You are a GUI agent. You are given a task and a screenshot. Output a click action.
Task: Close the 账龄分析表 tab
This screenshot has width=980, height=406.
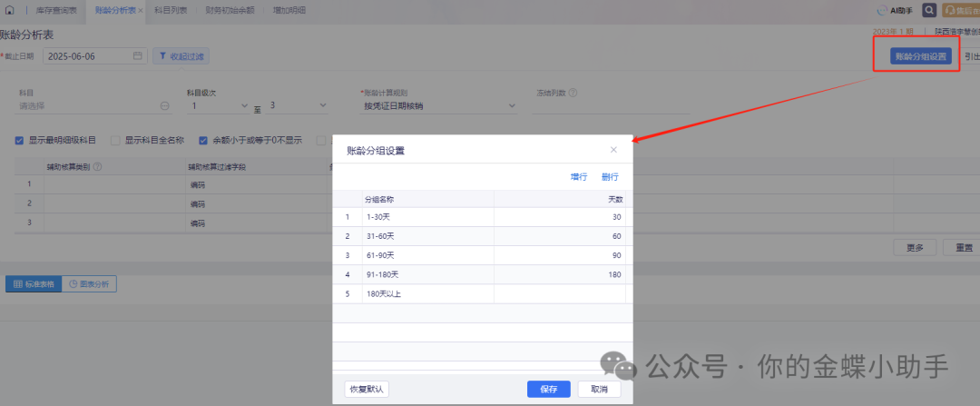(141, 10)
